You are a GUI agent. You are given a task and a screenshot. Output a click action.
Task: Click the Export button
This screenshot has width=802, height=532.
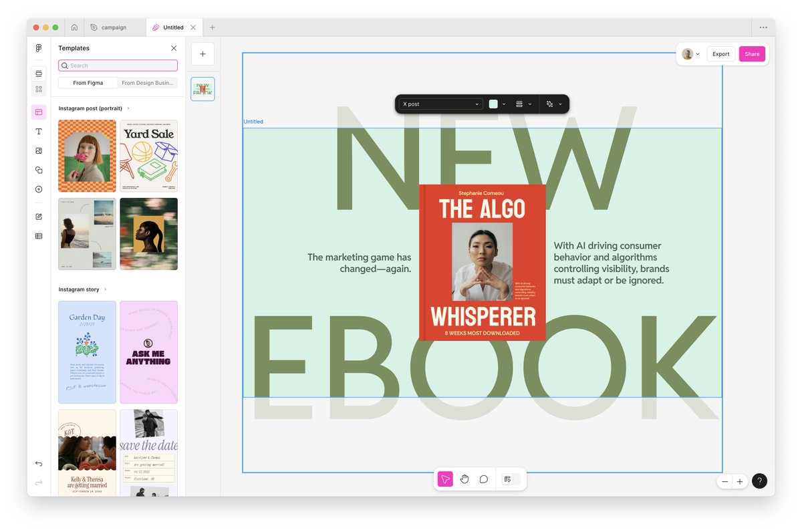[x=720, y=54]
